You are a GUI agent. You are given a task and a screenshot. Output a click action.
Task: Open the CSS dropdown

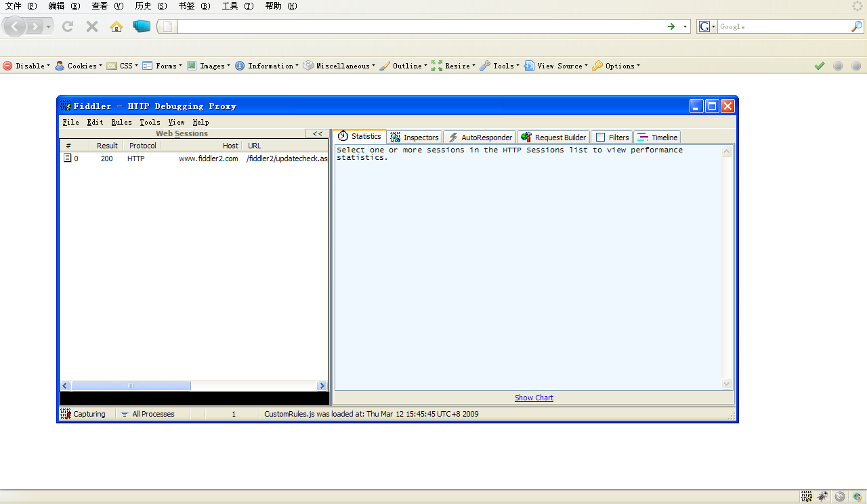coord(122,66)
